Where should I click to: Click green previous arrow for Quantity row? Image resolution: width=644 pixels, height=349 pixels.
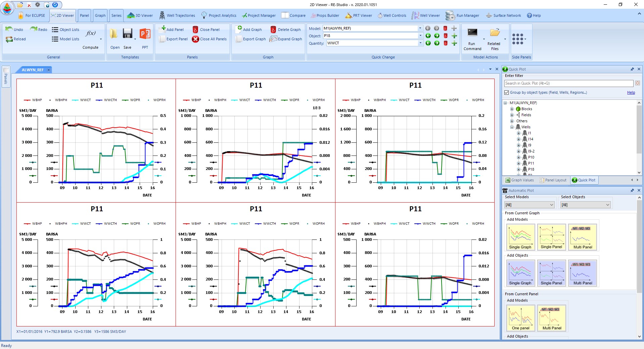tap(428, 43)
